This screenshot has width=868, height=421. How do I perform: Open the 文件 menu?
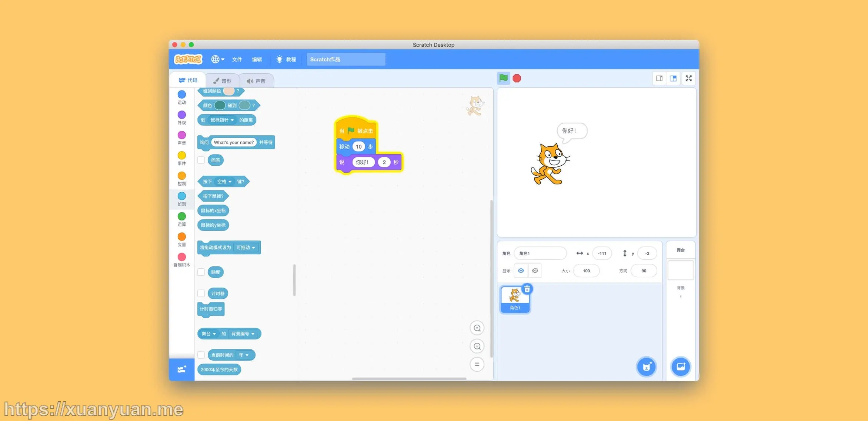[x=237, y=59]
